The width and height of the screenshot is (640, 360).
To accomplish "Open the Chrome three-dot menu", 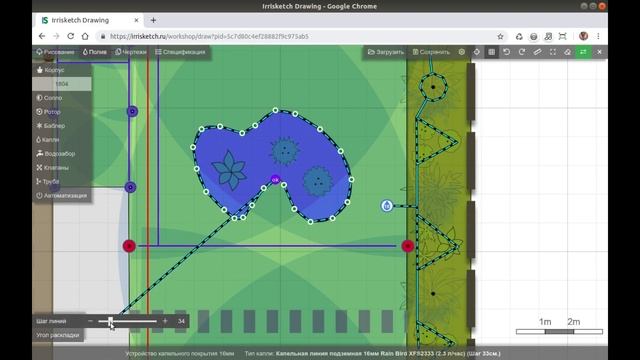I will coord(598,36).
